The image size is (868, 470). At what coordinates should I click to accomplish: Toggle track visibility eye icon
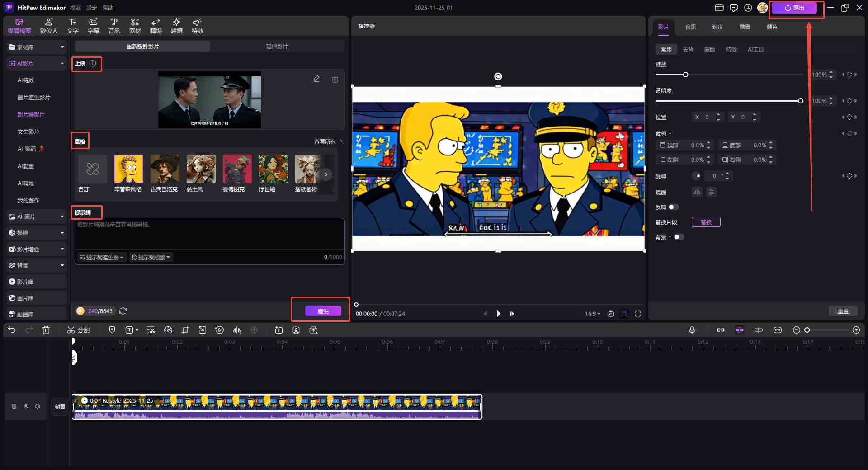tap(26, 407)
